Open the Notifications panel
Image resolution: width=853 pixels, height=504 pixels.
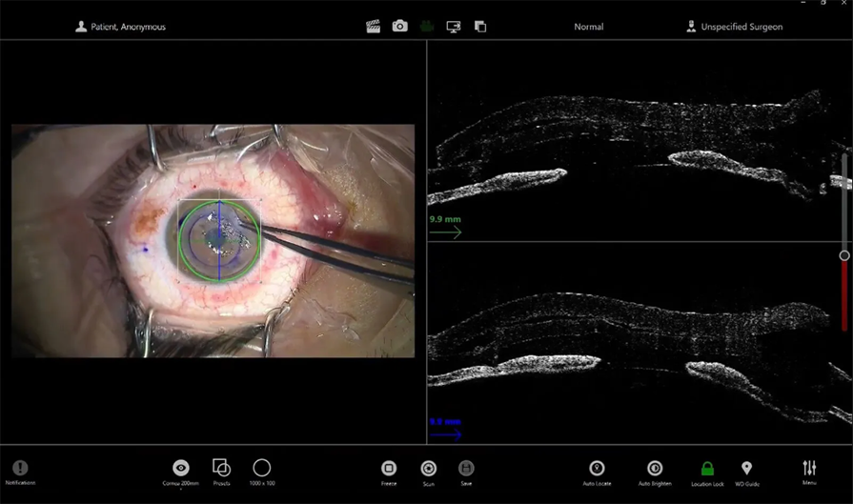(x=20, y=469)
